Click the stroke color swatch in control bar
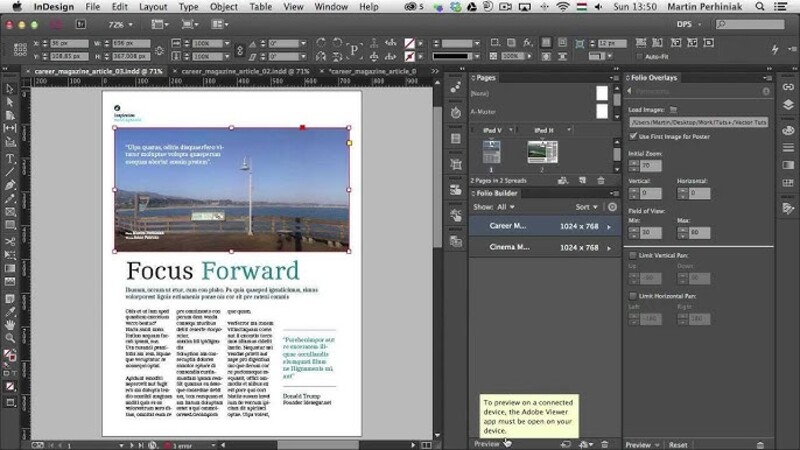This screenshot has width=800, height=450. tap(409, 57)
